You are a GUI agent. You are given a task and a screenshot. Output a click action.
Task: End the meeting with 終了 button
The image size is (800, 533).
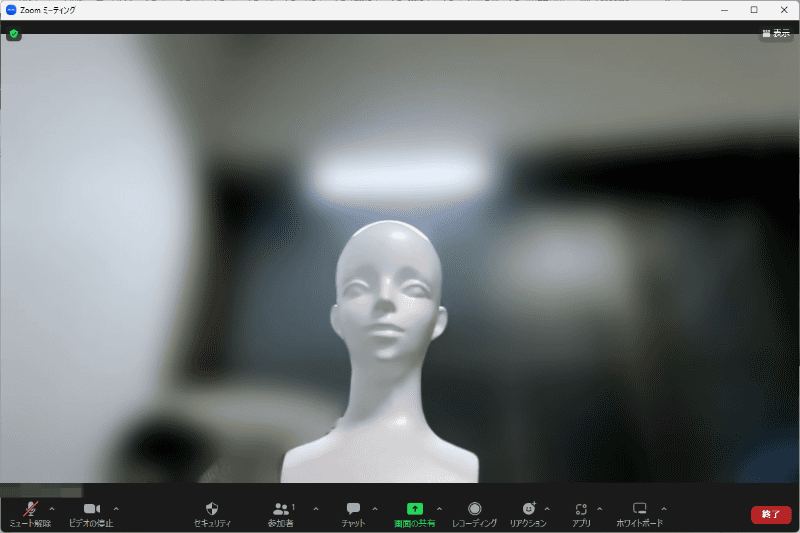(x=771, y=515)
